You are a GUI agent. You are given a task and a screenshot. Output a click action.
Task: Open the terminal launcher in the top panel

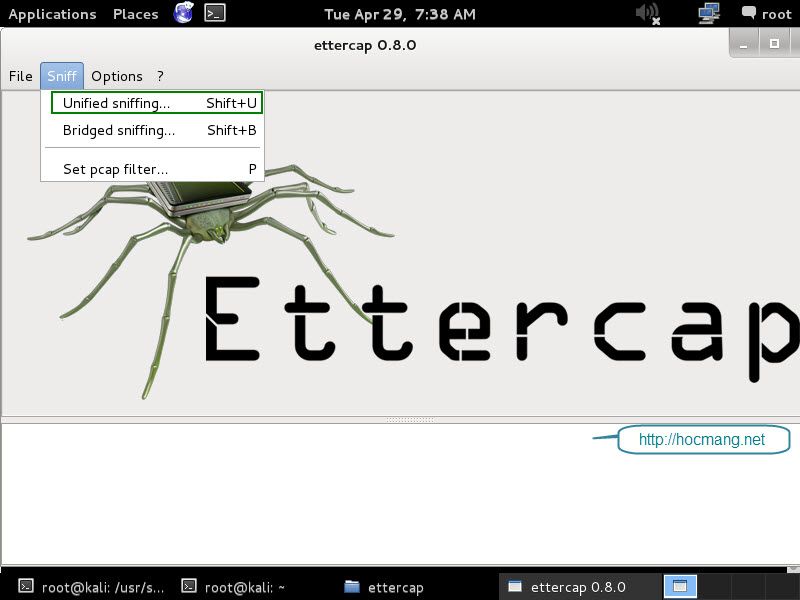pos(215,13)
